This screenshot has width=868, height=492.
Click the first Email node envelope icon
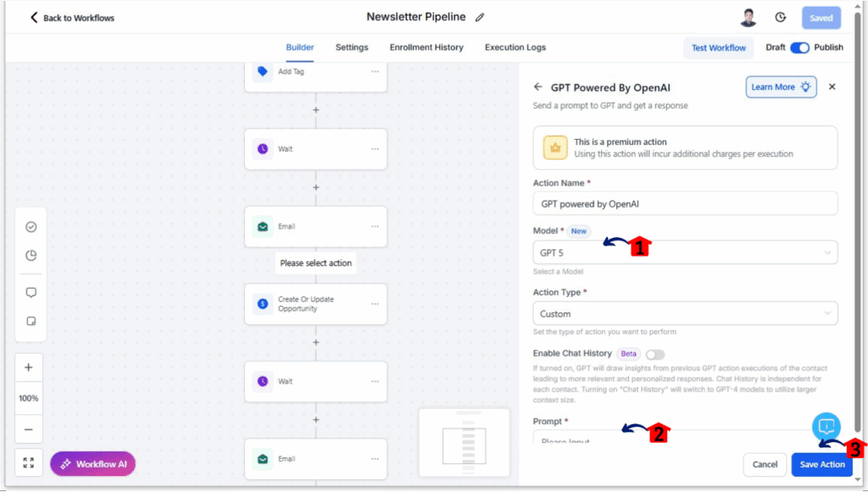click(263, 227)
